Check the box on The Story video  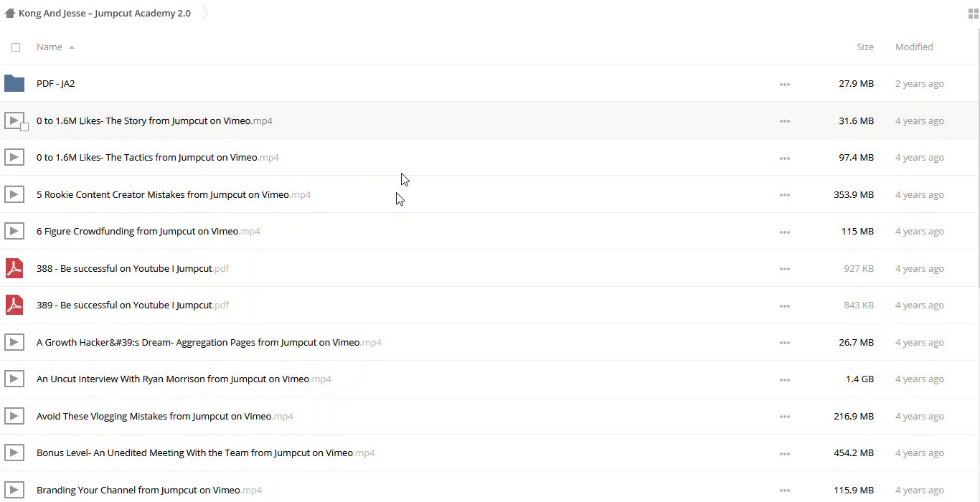(x=24, y=127)
